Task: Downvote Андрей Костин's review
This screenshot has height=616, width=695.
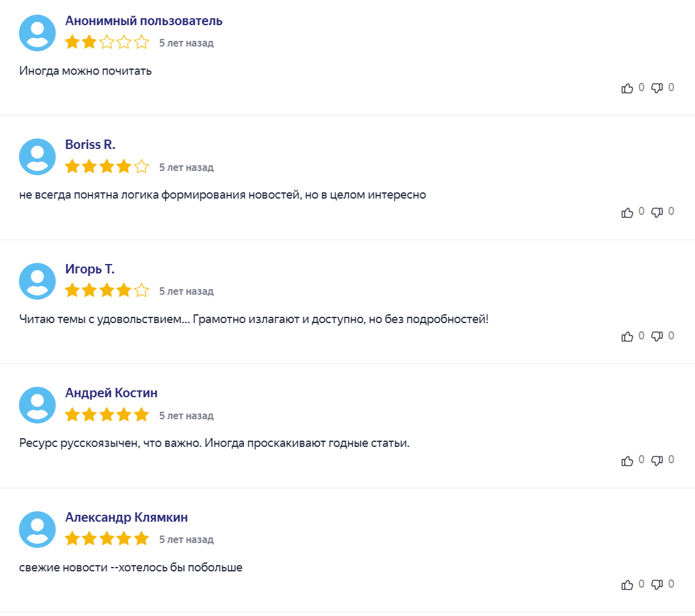Action: (x=657, y=461)
